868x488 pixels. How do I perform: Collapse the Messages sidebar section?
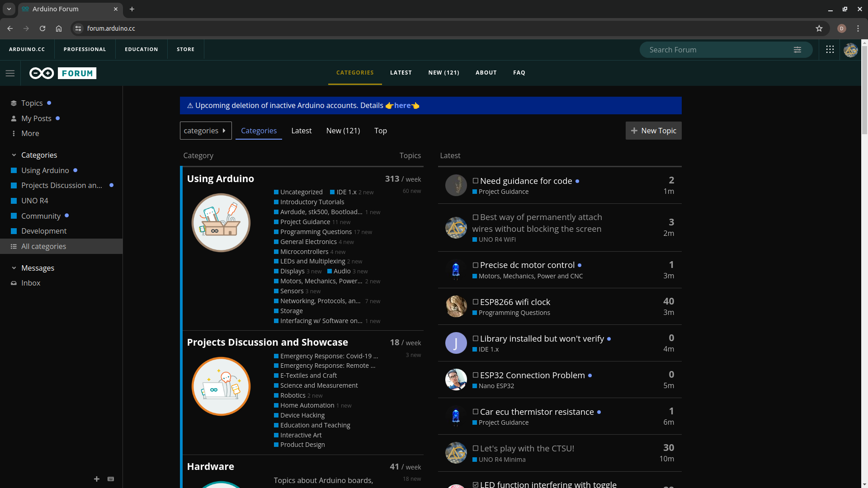tap(14, 268)
